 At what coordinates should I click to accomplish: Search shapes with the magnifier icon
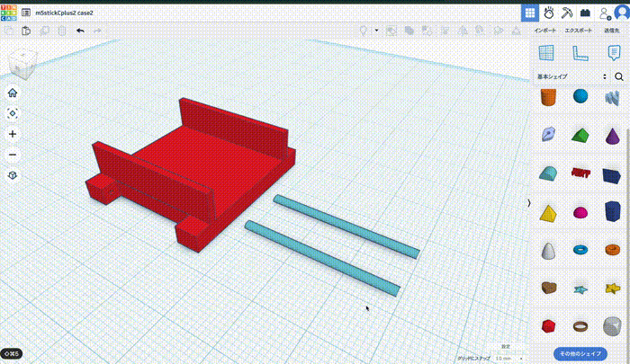(x=619, y=76)
